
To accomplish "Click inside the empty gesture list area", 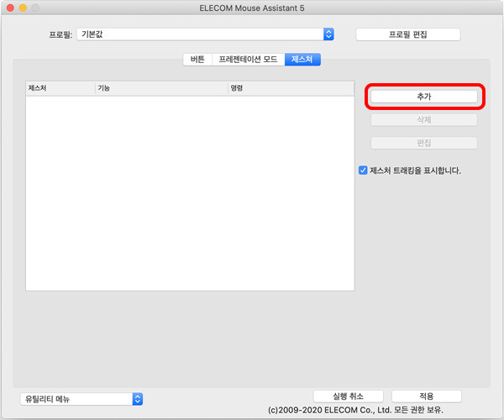I will 190,193.
